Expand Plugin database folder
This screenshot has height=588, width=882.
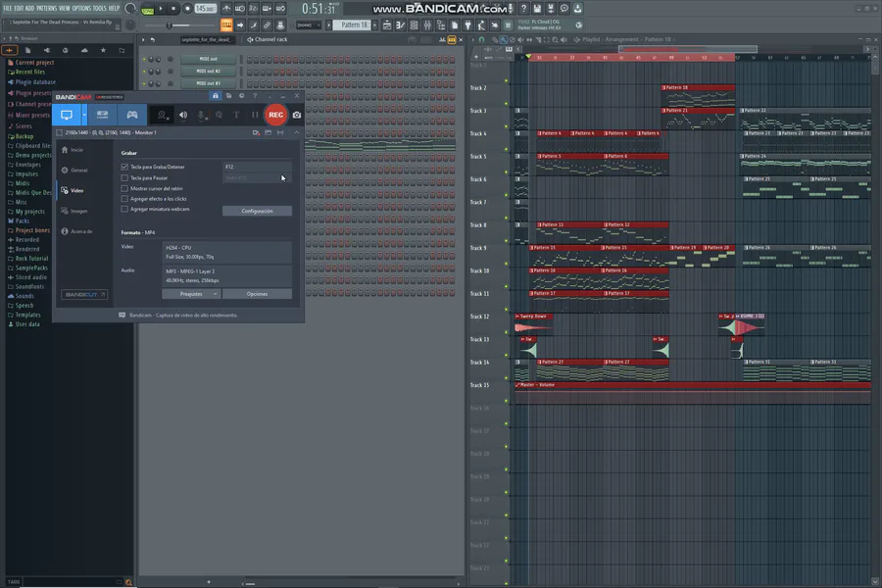pos(31,82)
